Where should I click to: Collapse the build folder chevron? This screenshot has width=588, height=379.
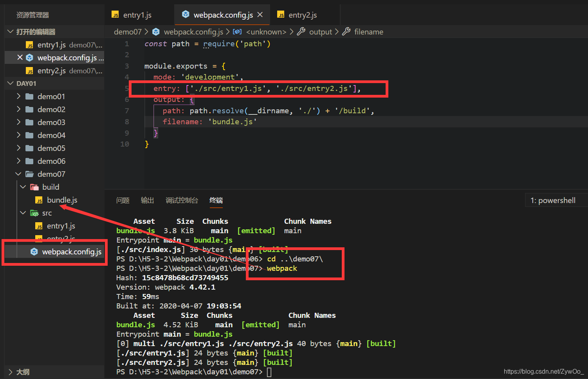click(23, 187)
